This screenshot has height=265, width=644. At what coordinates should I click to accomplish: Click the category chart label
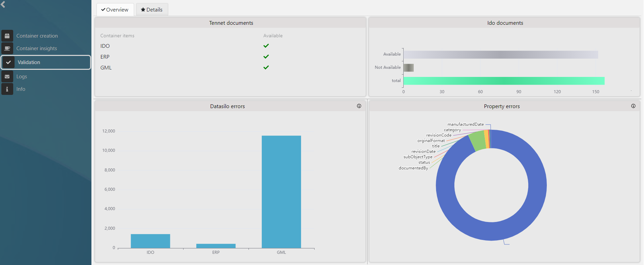click(452, 130)
